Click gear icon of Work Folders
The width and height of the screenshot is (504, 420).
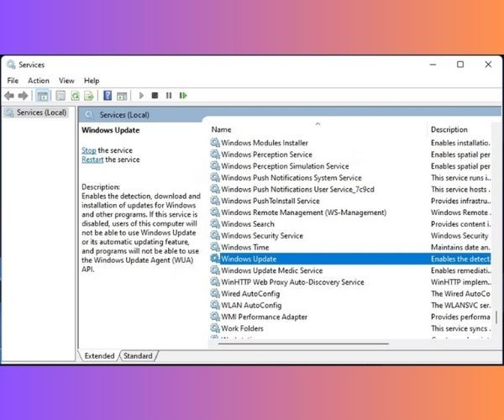tap(215, 328)
